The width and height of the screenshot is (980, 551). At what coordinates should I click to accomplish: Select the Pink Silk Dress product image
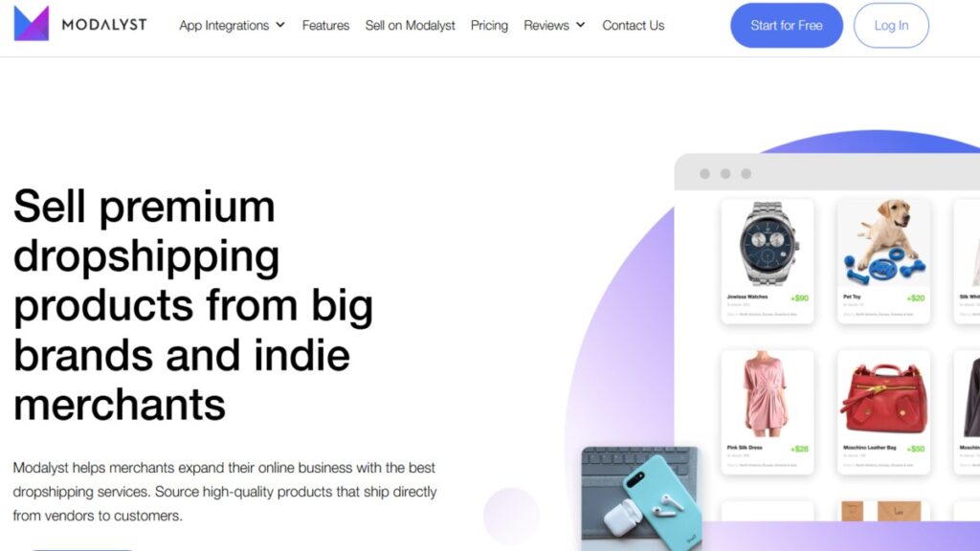tap(767, 393)
